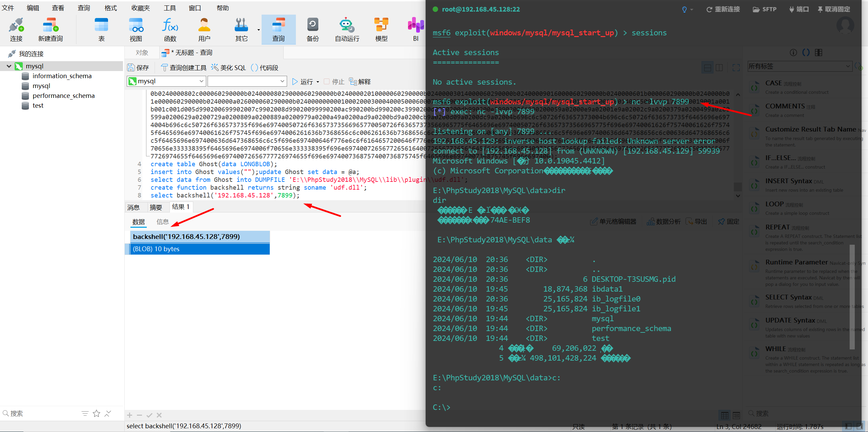
Task: Open 所有标签 (All Tags) dropdown
Action: [800, 66]
